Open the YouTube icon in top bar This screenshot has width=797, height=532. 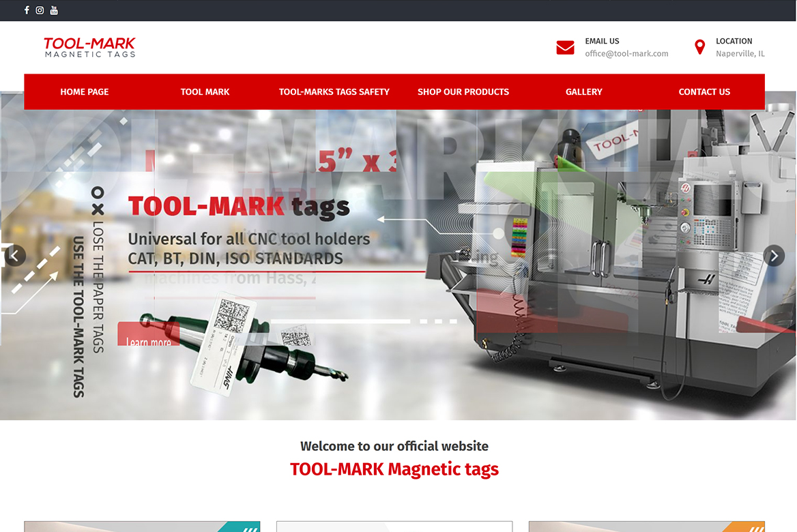[x=54, y=10]
